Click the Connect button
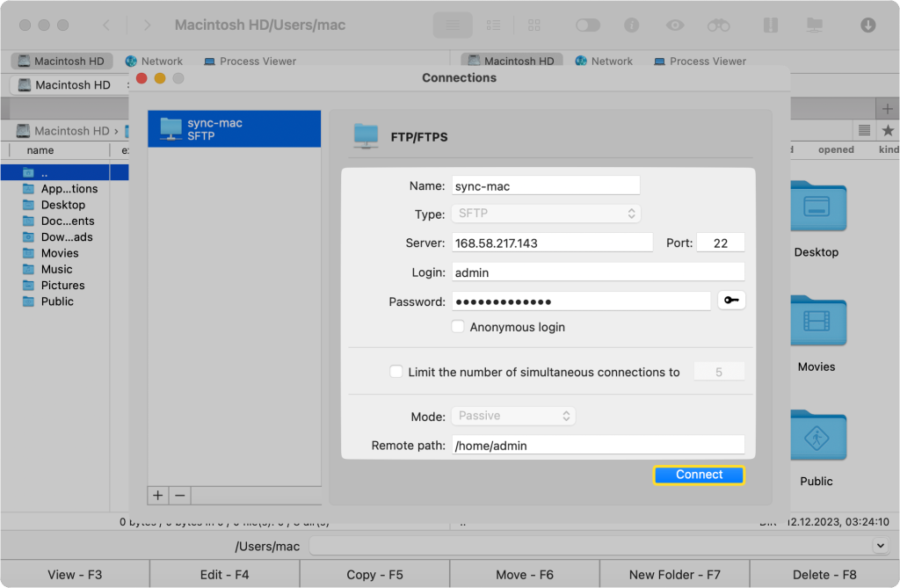900x588 pixels. coord(699,475)
